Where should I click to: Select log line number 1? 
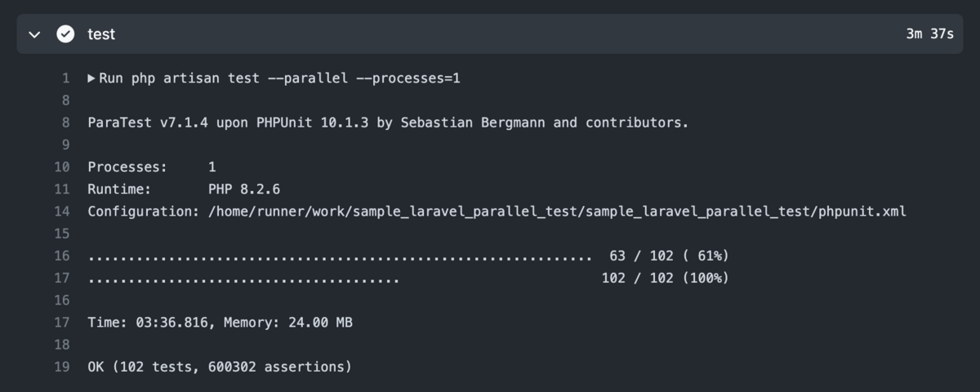pyautogui.click(x=65, y=78)
